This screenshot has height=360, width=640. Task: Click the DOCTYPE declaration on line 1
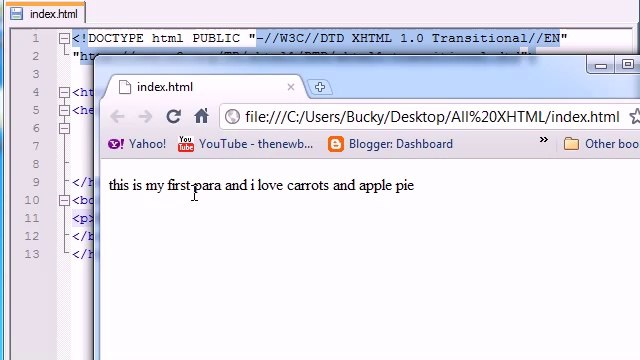coord(320,38)
